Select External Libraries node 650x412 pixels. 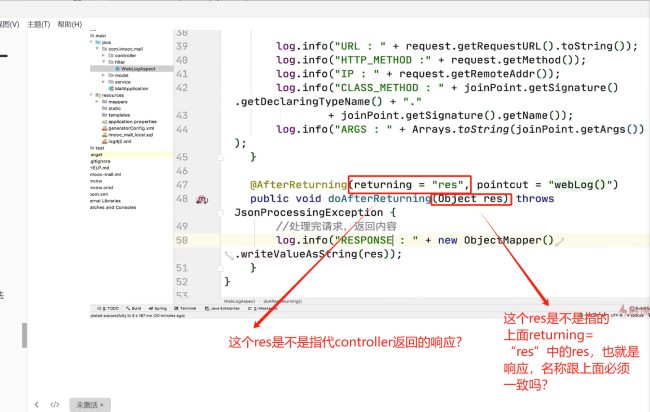tap(105, 201)
